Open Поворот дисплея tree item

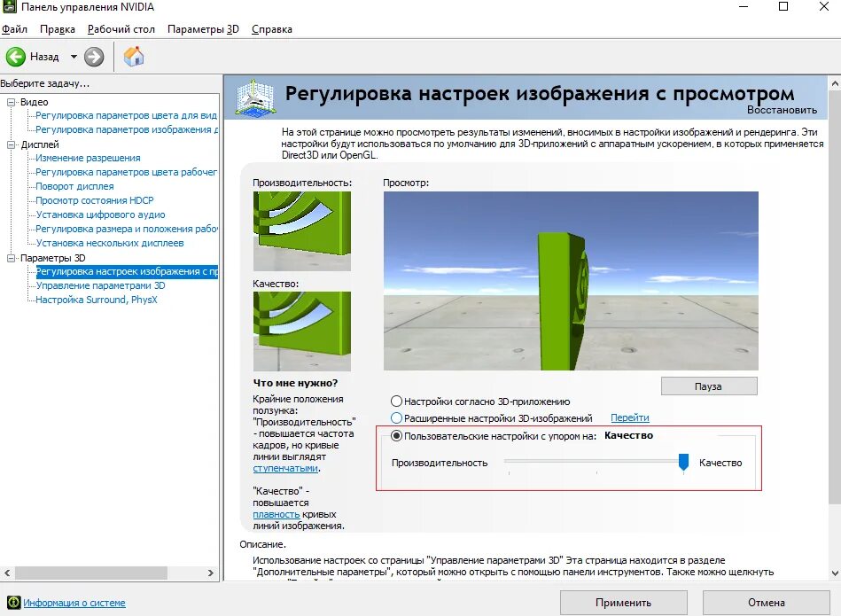74,186
